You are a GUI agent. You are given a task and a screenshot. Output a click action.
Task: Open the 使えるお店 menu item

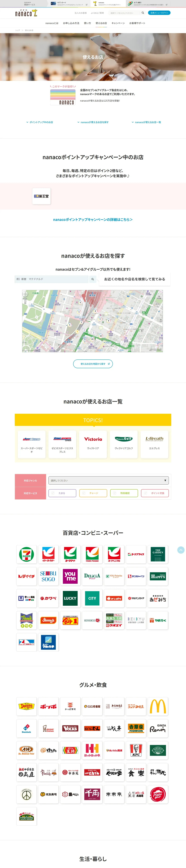point(101,23)
